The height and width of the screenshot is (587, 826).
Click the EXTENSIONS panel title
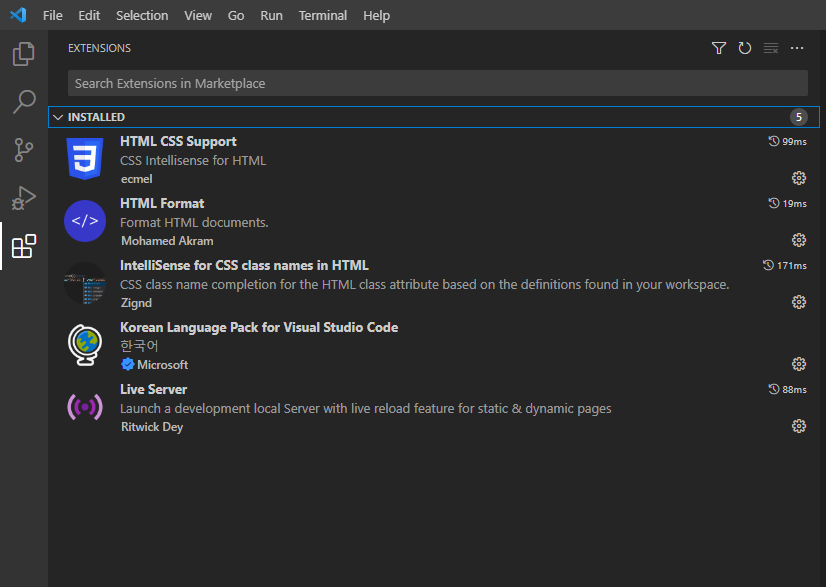(x=100, y=48)
